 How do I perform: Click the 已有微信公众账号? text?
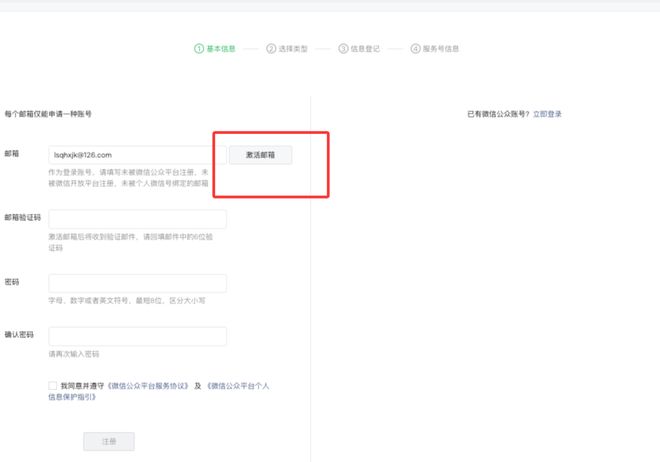pyautogui.click(x=491, y=114)
